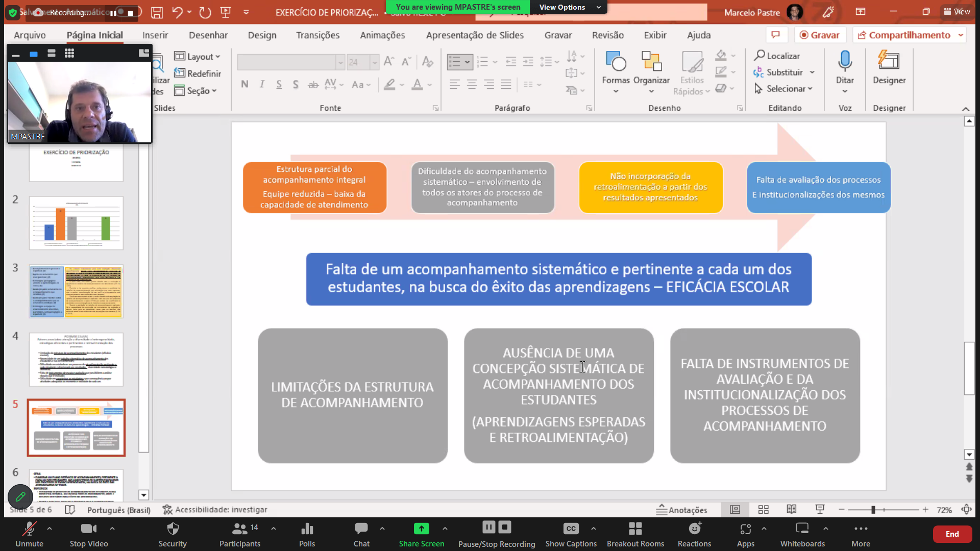Viewport: 980px width, 551px height.
Task: Open Zoom Breakout Rooms
Action: pyautogui.click(x=635, y=534)
